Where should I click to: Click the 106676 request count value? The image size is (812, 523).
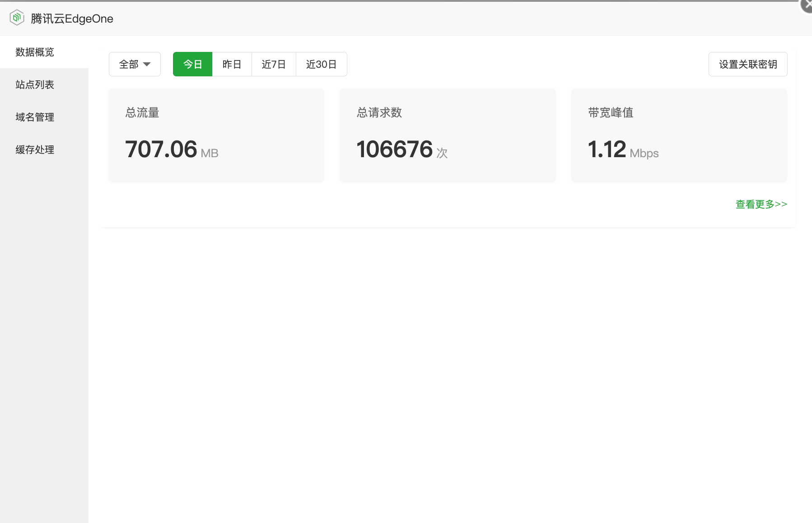(x=401, y=150)
